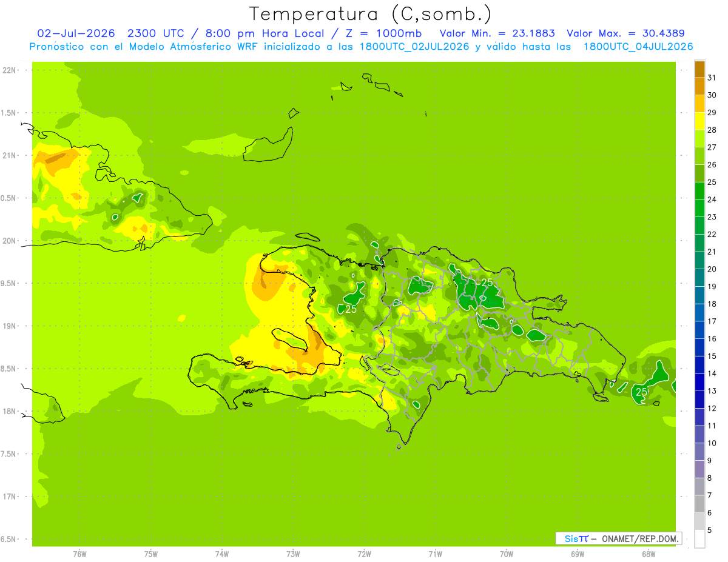This screenshot has height=562, width=728.
Task: Click the 02-Jul-2026 date label
Action: click(x=72, y=33)
